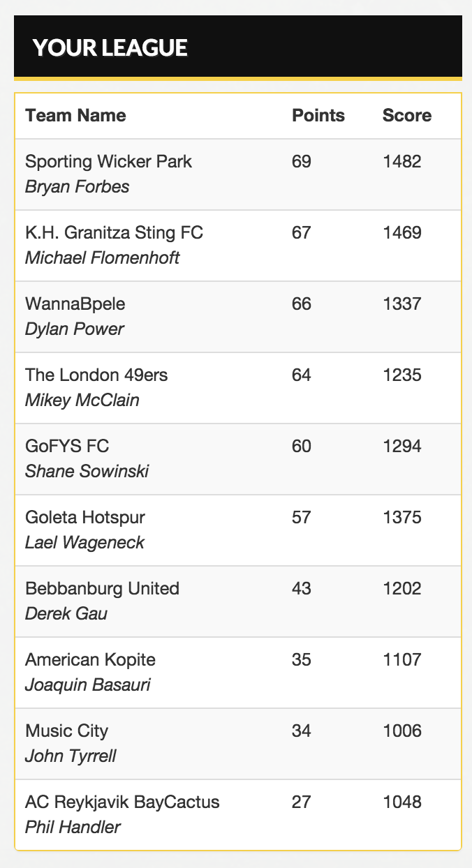This screenshot has height=868, width=472.
Task: Open Sporting Wicker Park team
Action: 108,161
